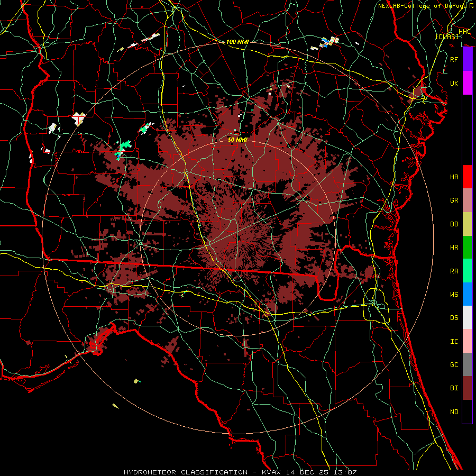Click the "HYDROMETEOR CLASSIFICATION" caption text

tap(186, 472)
